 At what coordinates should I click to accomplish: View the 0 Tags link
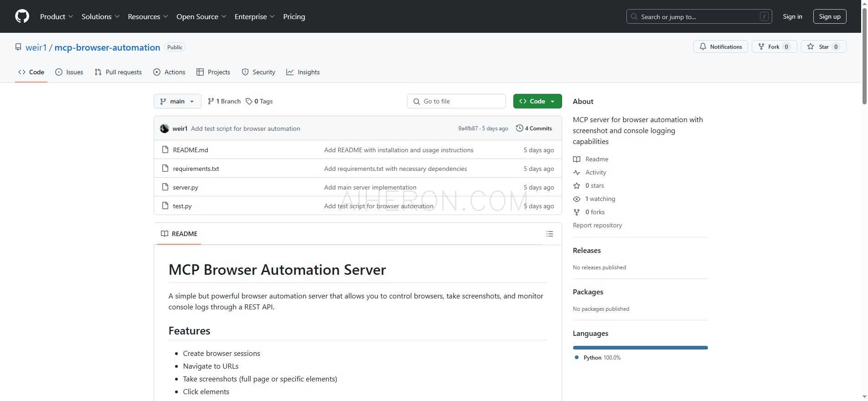point(259,101)
